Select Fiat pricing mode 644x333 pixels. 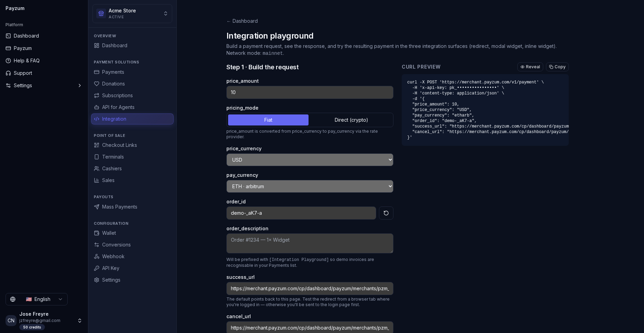(x=268, y=120)
